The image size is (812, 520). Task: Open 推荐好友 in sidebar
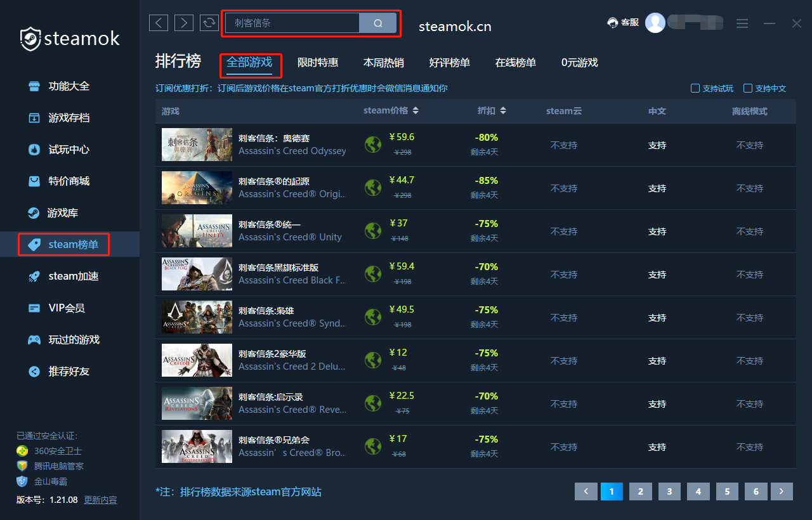(70, 372)
